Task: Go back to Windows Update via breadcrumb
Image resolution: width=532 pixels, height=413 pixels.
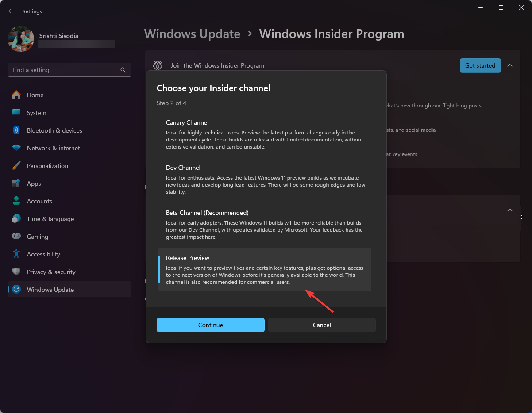Action: tap(192, 34)
